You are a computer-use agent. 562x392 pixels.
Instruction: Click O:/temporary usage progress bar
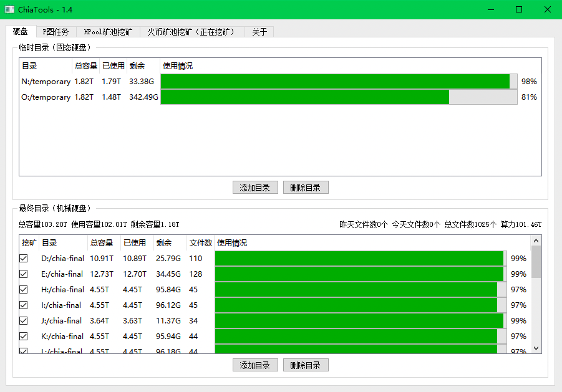(339, 97)
